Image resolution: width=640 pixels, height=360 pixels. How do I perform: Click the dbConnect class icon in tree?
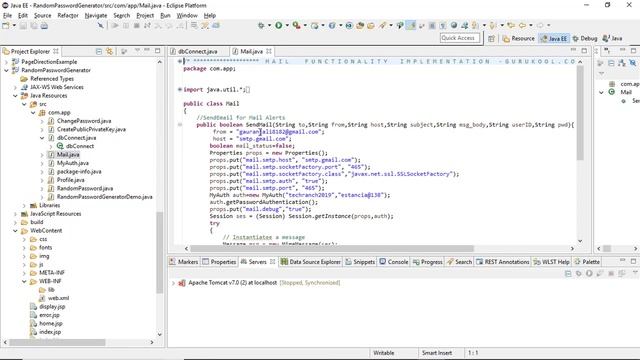coord(60,146)
